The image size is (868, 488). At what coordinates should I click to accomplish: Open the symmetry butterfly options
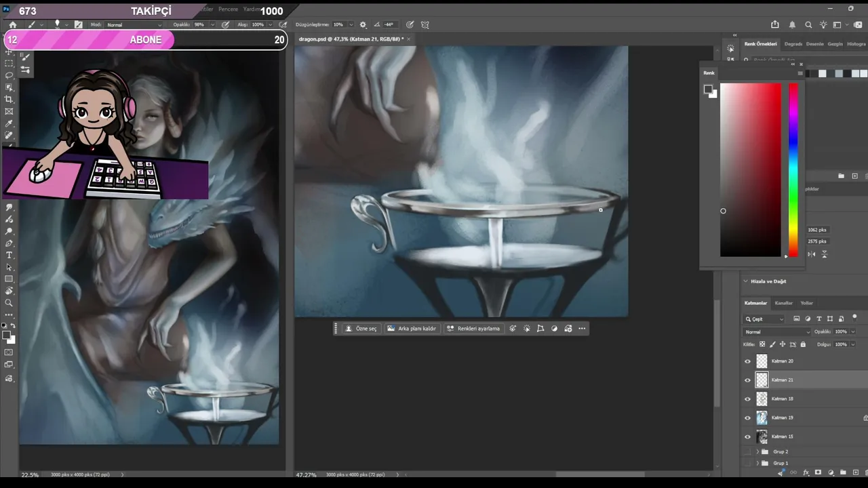[x=425, y=25]
